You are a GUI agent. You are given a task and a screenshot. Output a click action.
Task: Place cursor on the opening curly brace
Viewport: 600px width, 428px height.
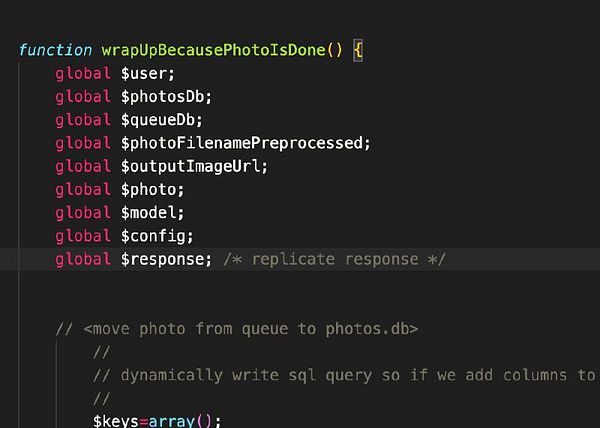click(359, 50)
